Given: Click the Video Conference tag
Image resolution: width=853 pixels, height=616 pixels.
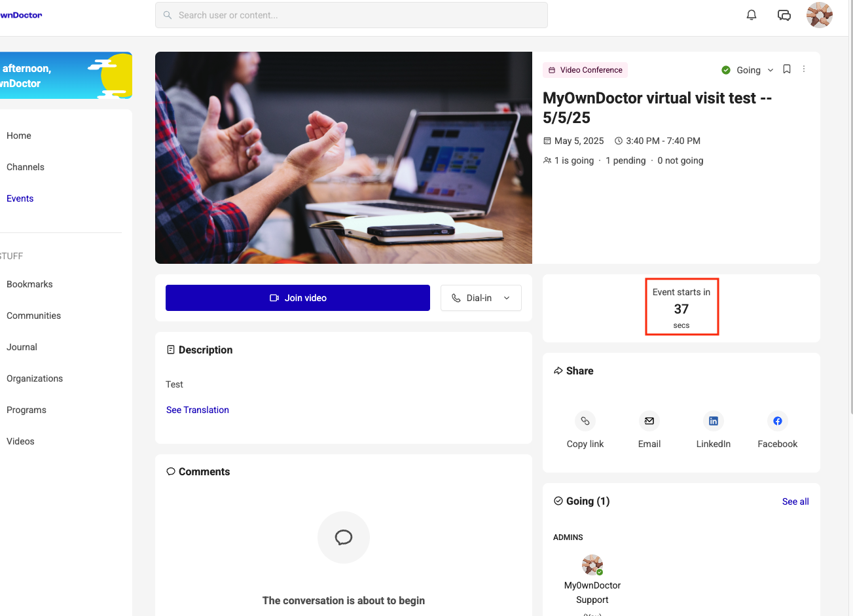Looking at the screenshot, I should tap(585, 70).
